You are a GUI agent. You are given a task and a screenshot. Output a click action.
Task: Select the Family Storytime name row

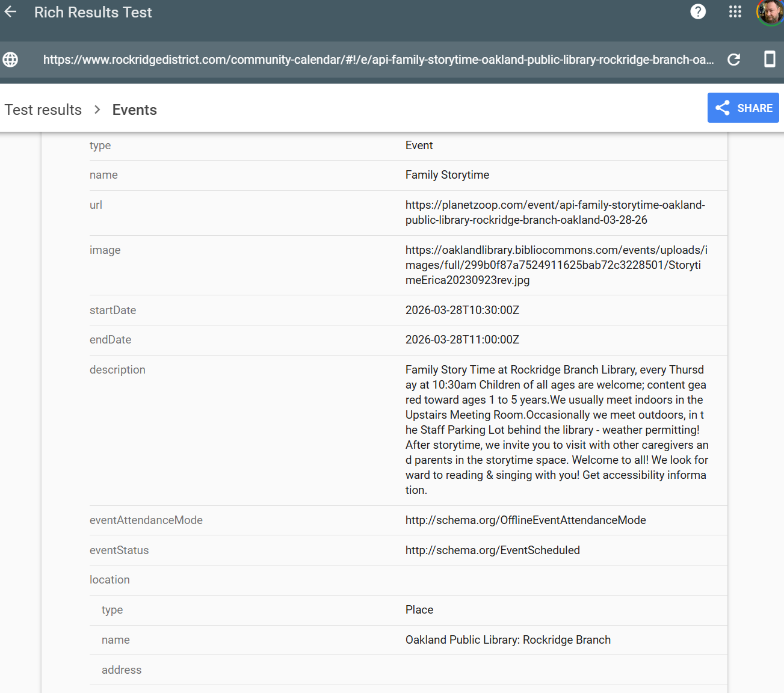coord(447,174)
